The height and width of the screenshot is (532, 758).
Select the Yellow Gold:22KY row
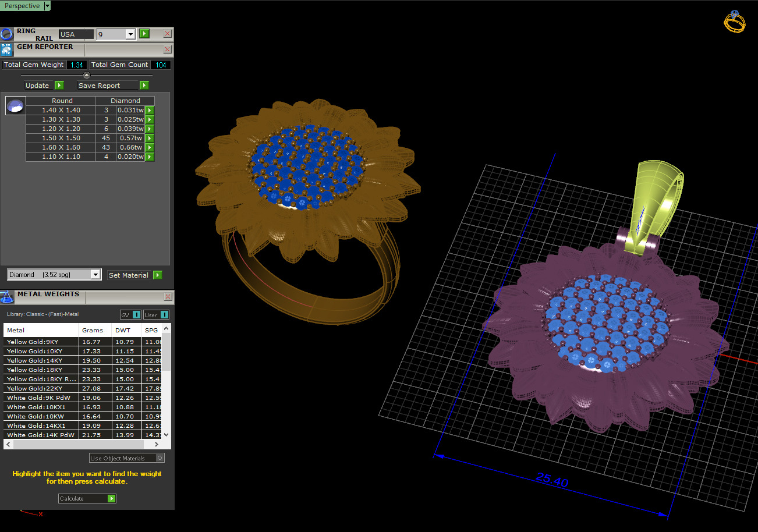click(83, 388)
